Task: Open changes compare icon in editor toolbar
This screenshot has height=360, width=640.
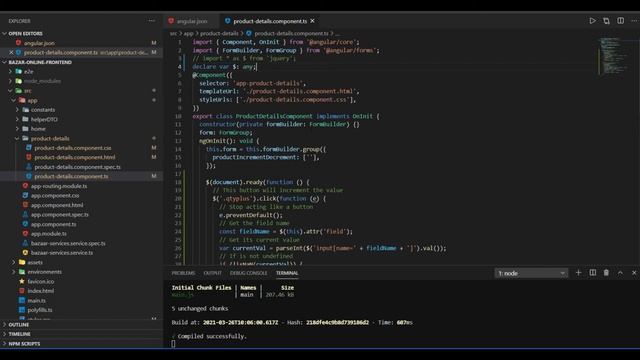Action: (606, 21)
